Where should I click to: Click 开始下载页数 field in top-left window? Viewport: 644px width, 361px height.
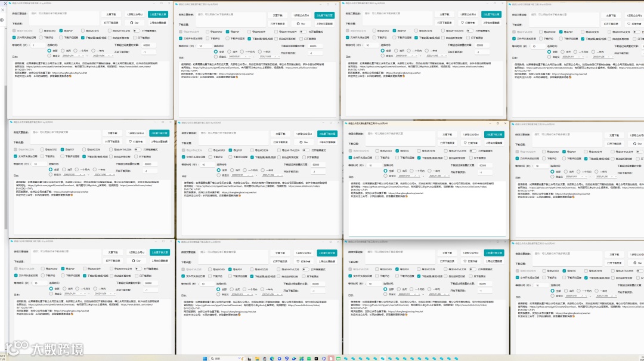pyautogui.click(x=150, y=53)
